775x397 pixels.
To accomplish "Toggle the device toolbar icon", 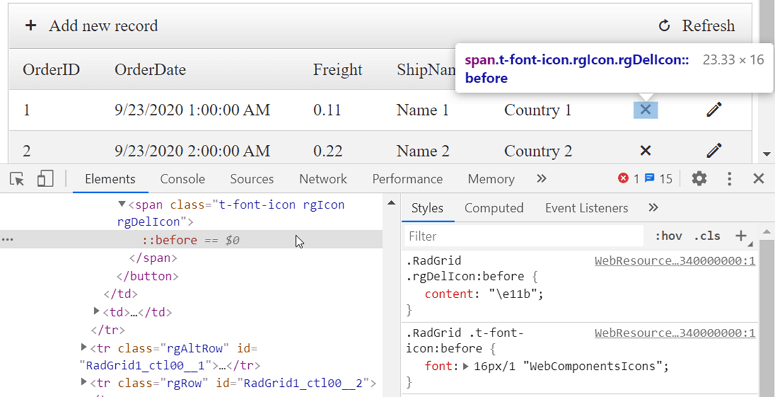I will click(x=45, y=178).
